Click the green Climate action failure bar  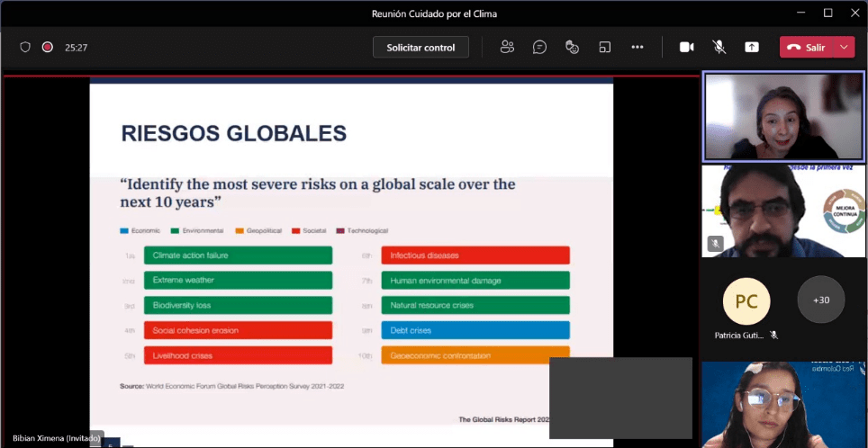pos(238,255)
